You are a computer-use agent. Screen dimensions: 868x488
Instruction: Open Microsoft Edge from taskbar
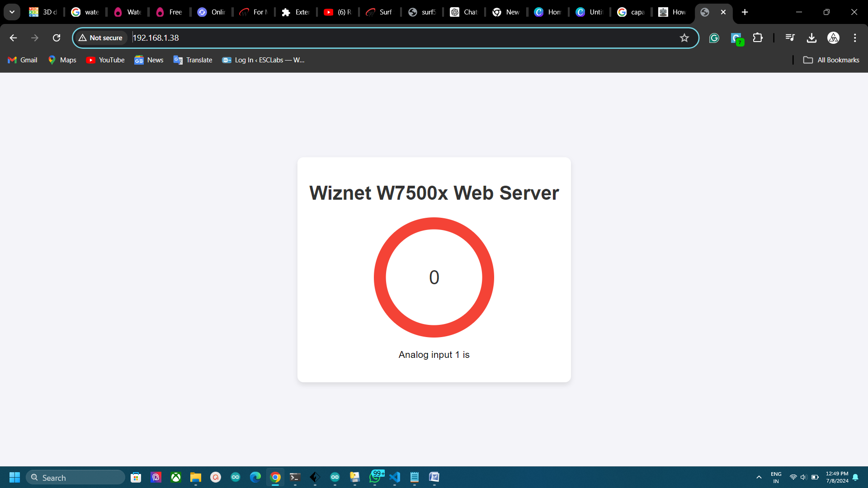tap(255, 477)
